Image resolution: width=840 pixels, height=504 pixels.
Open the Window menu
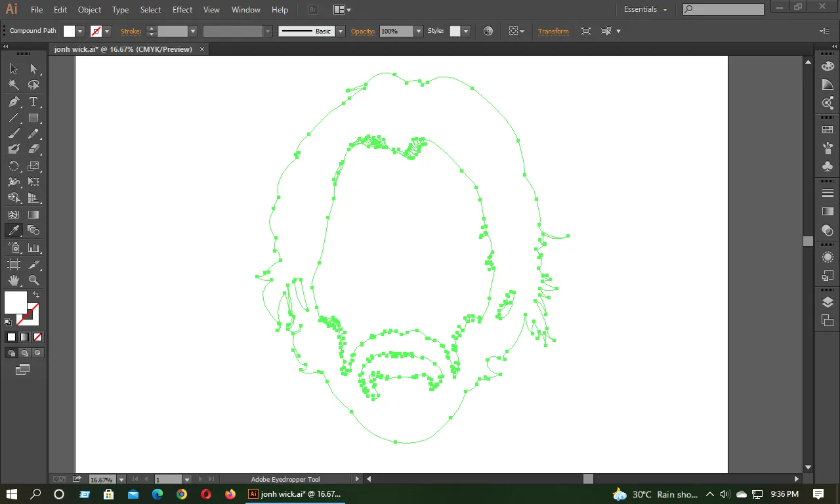(246, 10)
